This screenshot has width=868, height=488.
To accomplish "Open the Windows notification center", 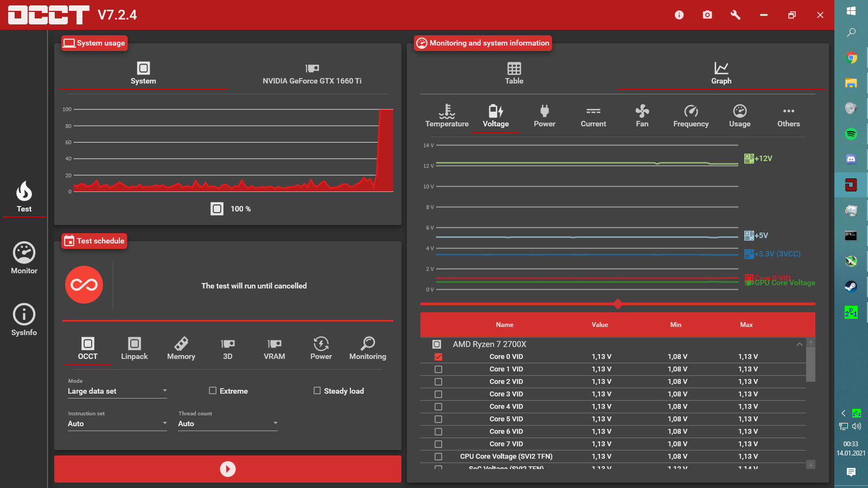I will (x=851, y=472).
